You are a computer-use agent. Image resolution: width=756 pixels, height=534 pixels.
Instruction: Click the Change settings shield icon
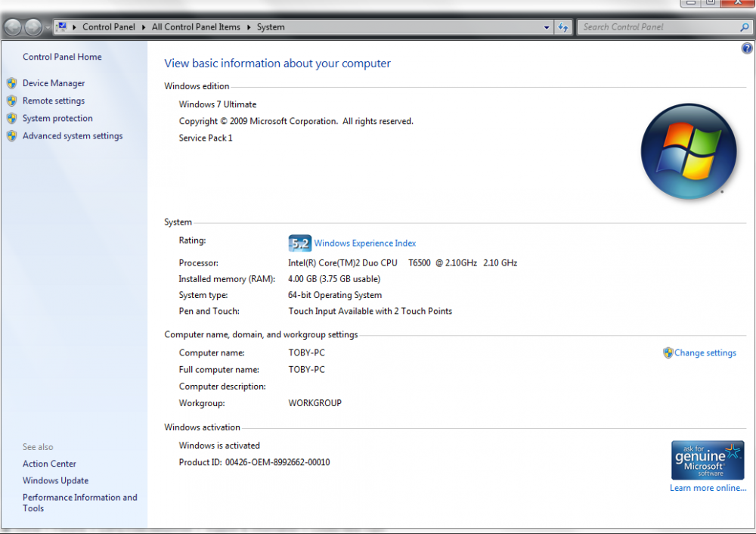pos(668,352)
